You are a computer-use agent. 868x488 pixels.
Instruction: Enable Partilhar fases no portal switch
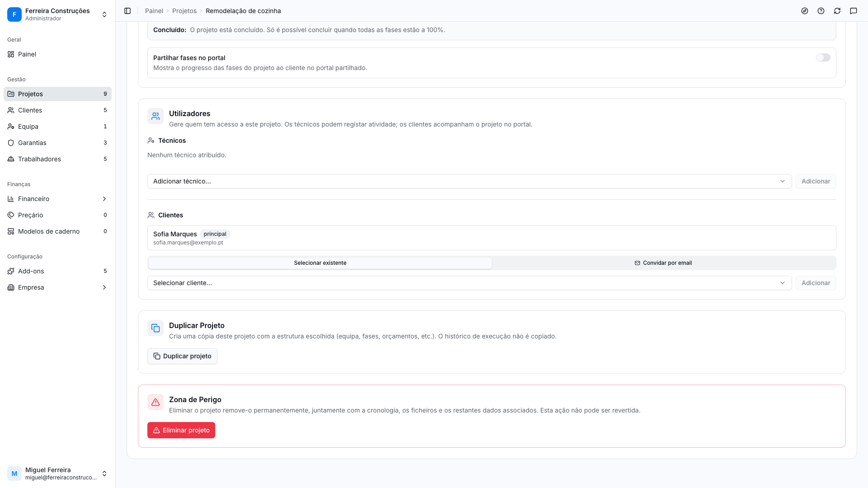coord(823,57)
